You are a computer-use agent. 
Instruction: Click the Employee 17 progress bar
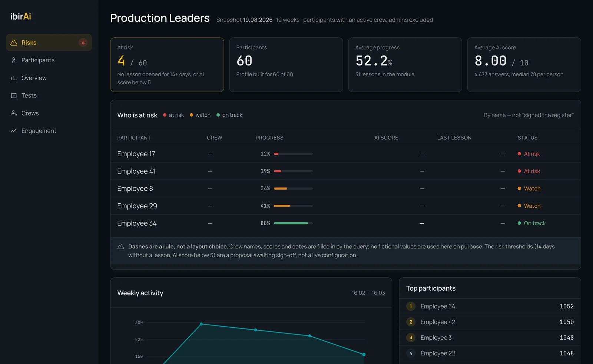293,154
